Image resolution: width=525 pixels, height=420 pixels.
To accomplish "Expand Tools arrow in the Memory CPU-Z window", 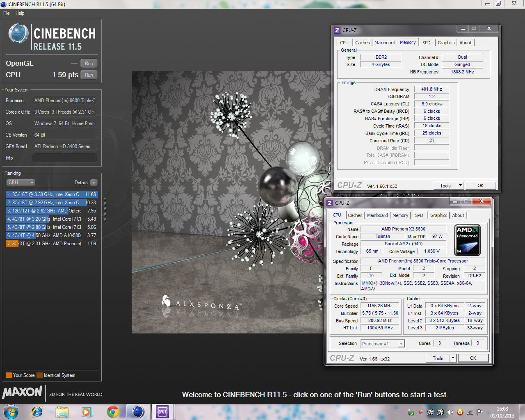I will click(x=460, y=185).
